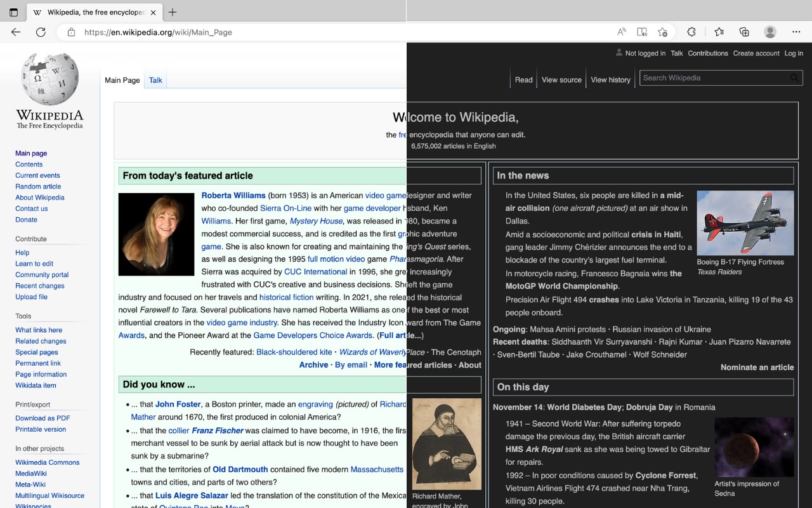Viewport: 812px width, 508px height.
Task: Open the browser profile avatar
Action: [x=770, y=32]
